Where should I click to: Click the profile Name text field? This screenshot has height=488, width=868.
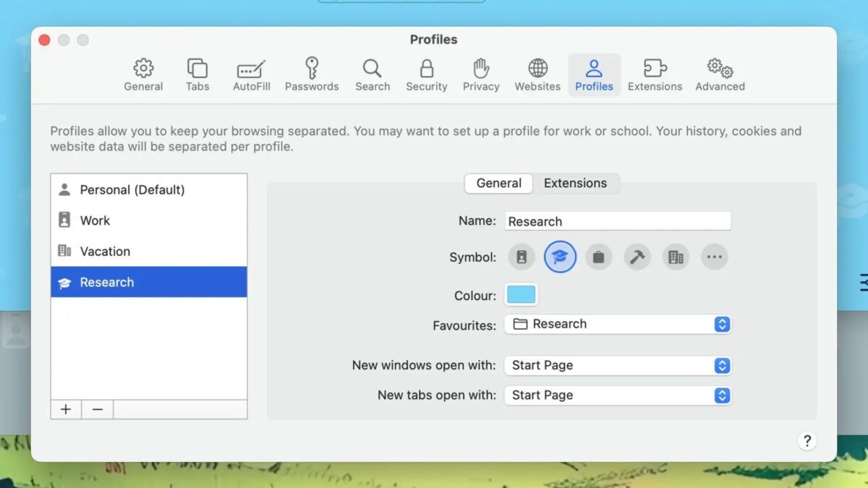click(618, 222)
